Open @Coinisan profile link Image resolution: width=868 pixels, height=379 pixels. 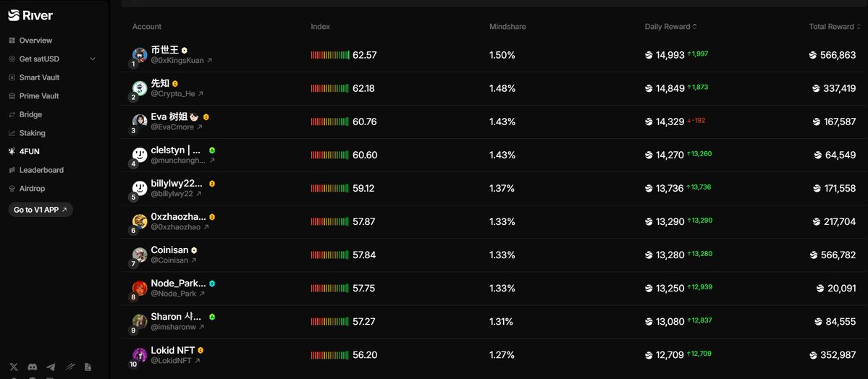[174, 260]
